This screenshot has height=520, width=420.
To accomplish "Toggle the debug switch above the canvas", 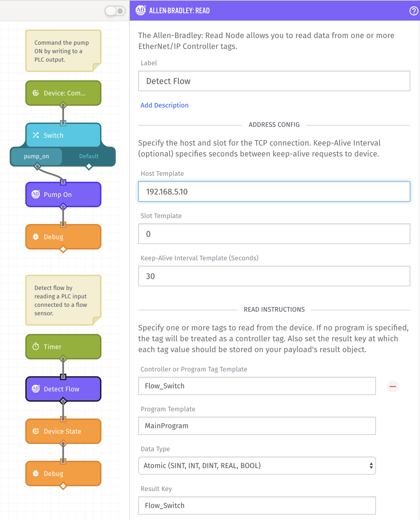I will [115, 11].
